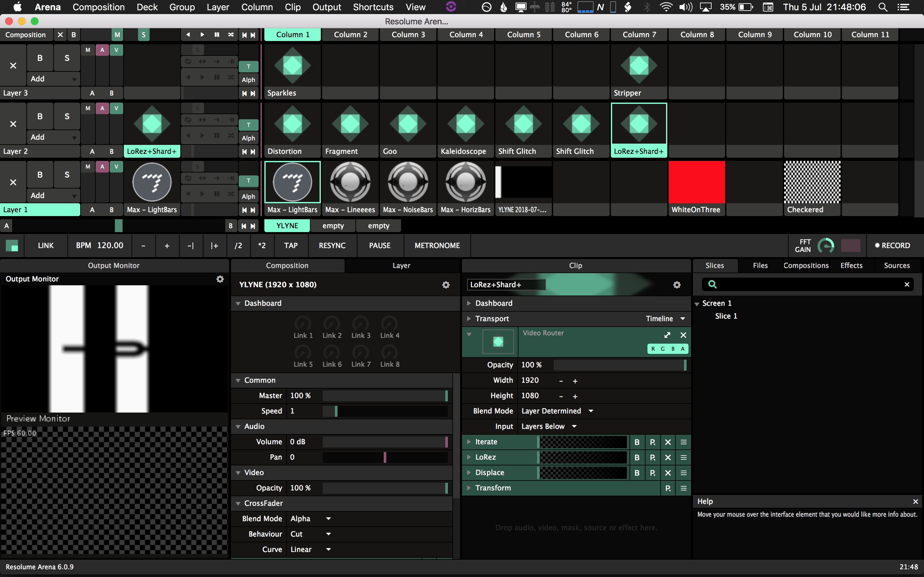This screenshot has height=577, width=924.
Task: Click the Slices search magnifier icon
Action: (712, 284)
